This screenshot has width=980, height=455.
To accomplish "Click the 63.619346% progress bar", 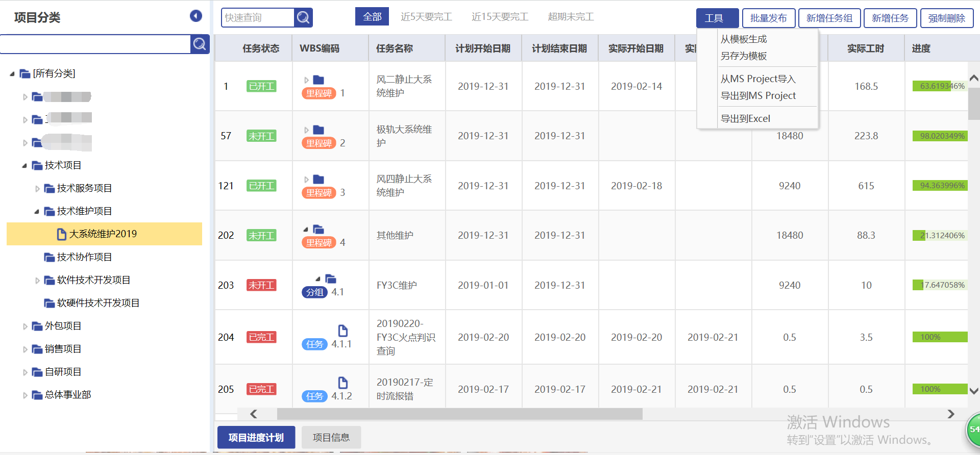I will tap(939, 86).
